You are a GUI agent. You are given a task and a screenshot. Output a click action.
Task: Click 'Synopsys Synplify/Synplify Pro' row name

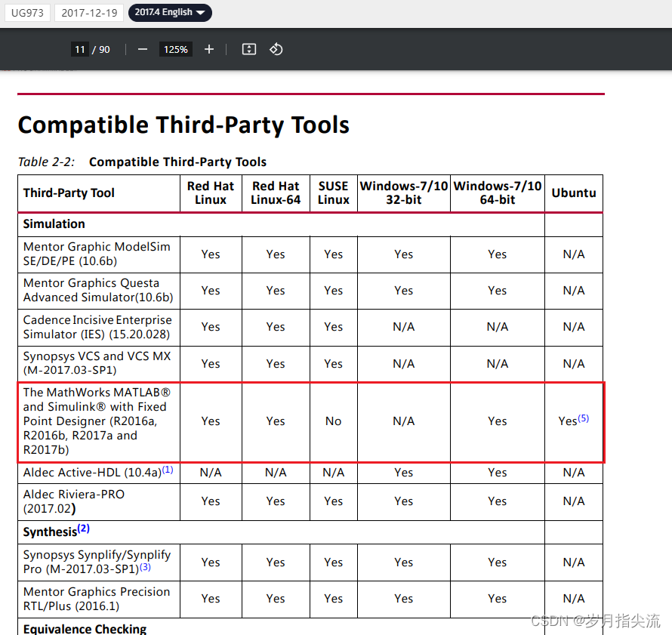97,563
